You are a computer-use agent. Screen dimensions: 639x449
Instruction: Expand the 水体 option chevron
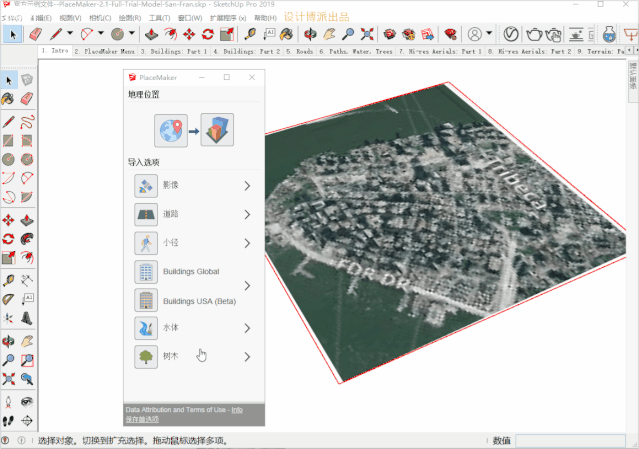click(x=247, y=328)
